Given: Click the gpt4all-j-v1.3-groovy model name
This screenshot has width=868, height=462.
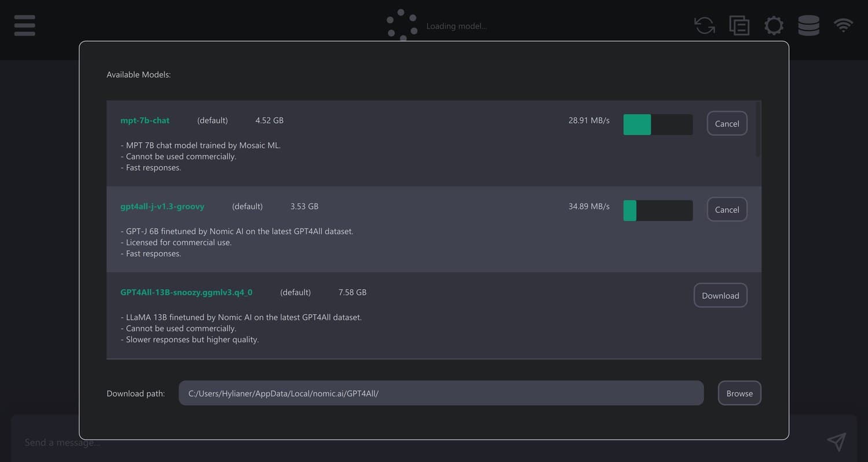Looking at the screenshot, I should click(162, 206).
